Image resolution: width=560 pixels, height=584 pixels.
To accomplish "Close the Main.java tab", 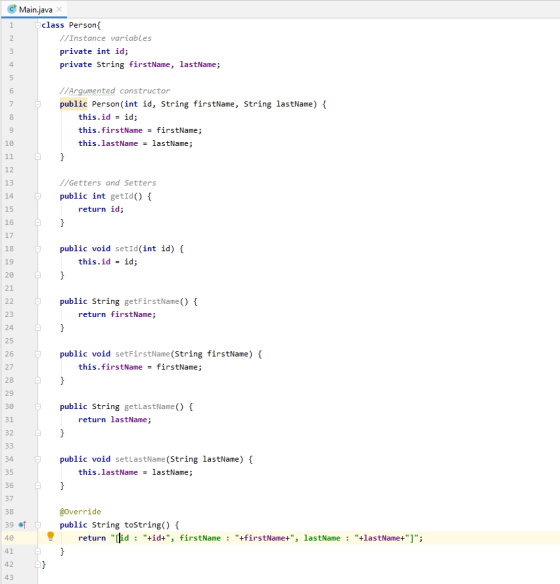I will click(59, 9).
